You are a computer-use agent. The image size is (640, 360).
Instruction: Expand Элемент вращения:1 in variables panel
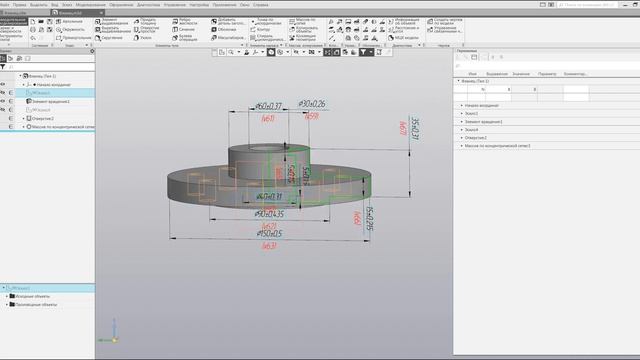pyautogui.click(x=462, y=122)
